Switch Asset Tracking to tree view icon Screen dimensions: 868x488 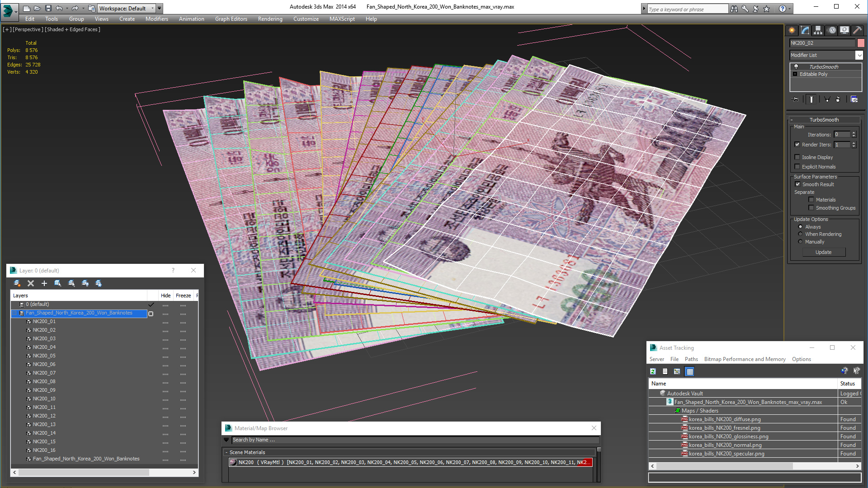(x=677, y=371)
